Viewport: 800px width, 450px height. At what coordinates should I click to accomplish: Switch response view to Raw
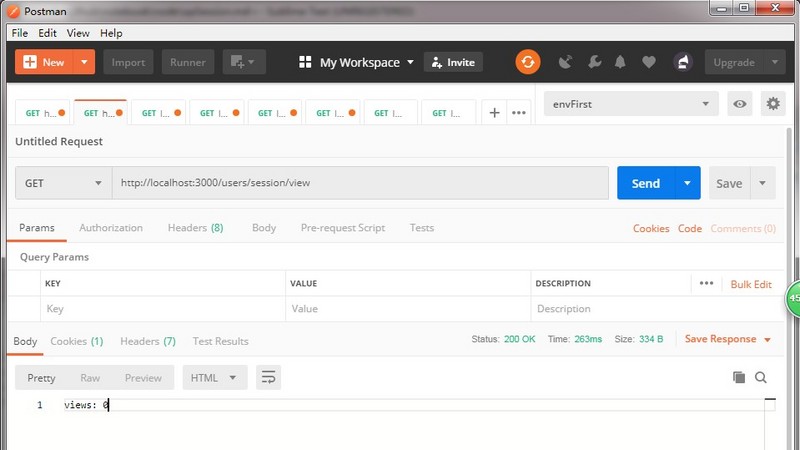pos(90,378)
